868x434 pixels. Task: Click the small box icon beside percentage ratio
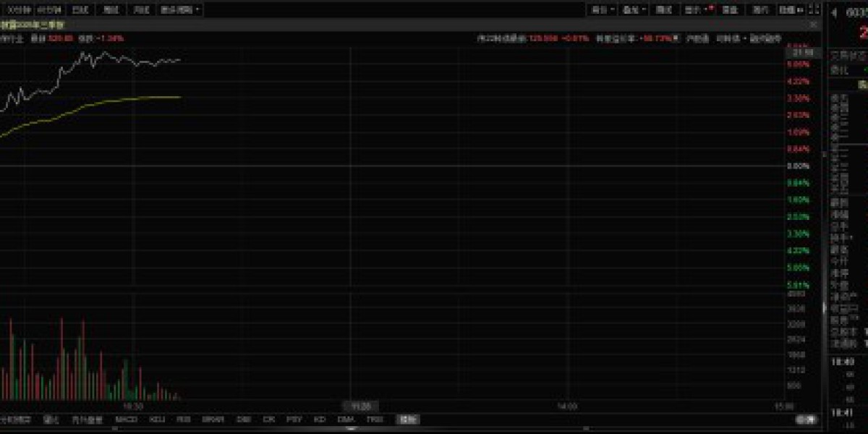(675, 38)
